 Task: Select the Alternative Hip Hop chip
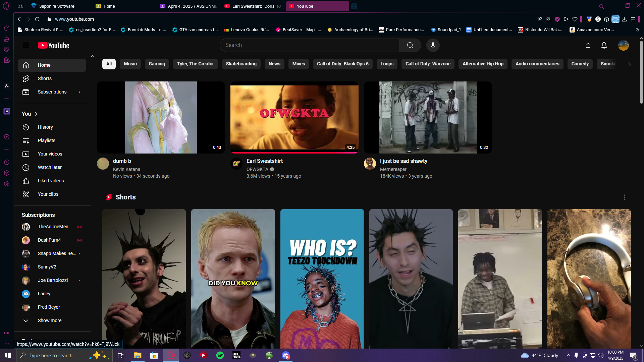coord(483,64)
